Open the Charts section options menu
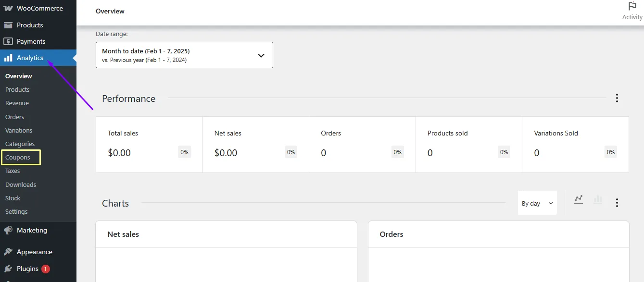Screen dimensions: 644x282 coord(617,203)
